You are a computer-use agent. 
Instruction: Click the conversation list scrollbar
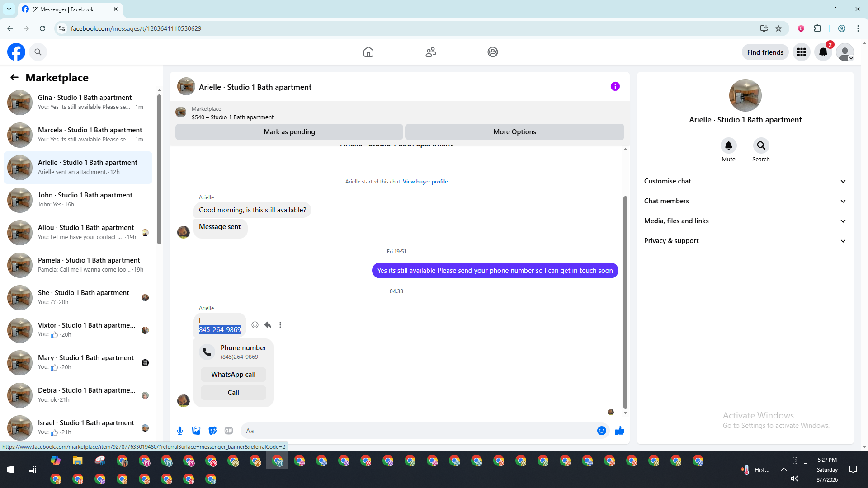click(159, 169)
